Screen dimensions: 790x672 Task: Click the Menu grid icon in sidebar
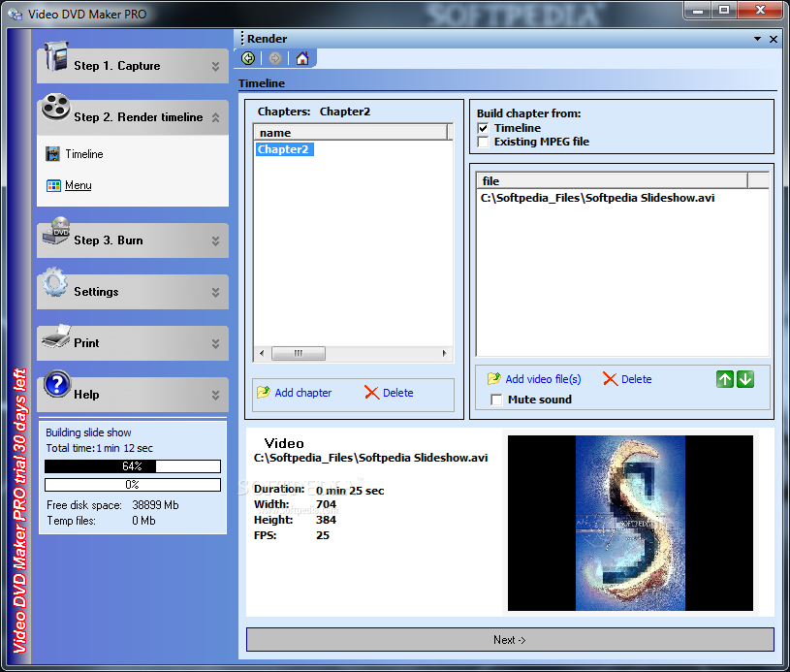click(x=53, y=185)
